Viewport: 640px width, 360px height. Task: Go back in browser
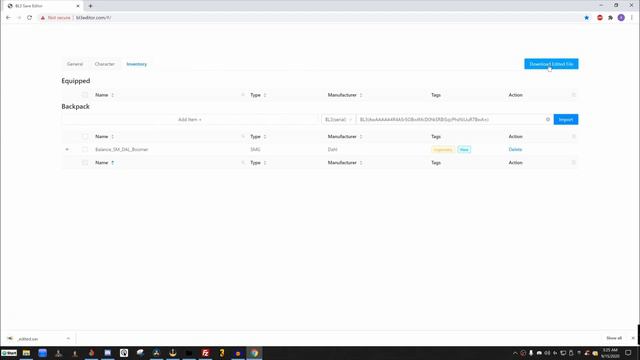tap(8, 18)
